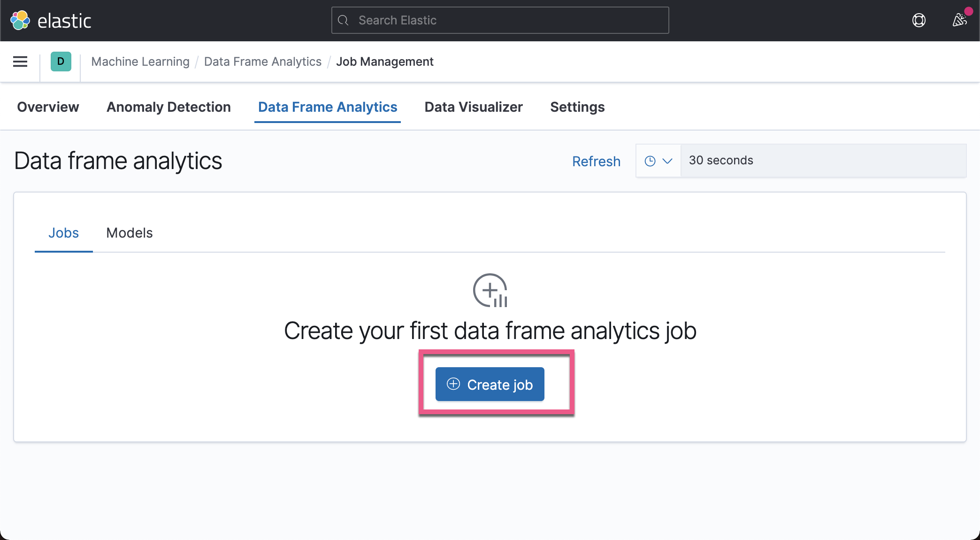The height and width of the screenshot is (540, 980).
Task: Click the search magnifier icon in Search Elastic
Action: [x=343, y=20]
